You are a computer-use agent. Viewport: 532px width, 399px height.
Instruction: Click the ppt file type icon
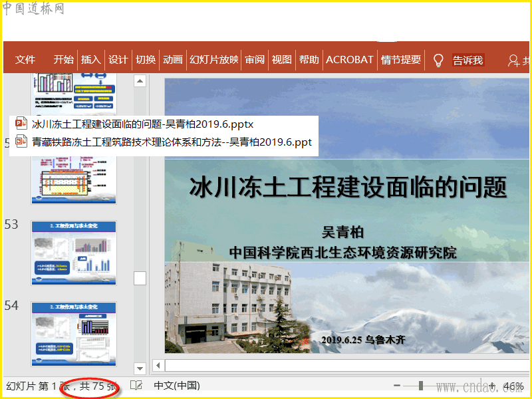pyautogui.click(x=21, y=141)
